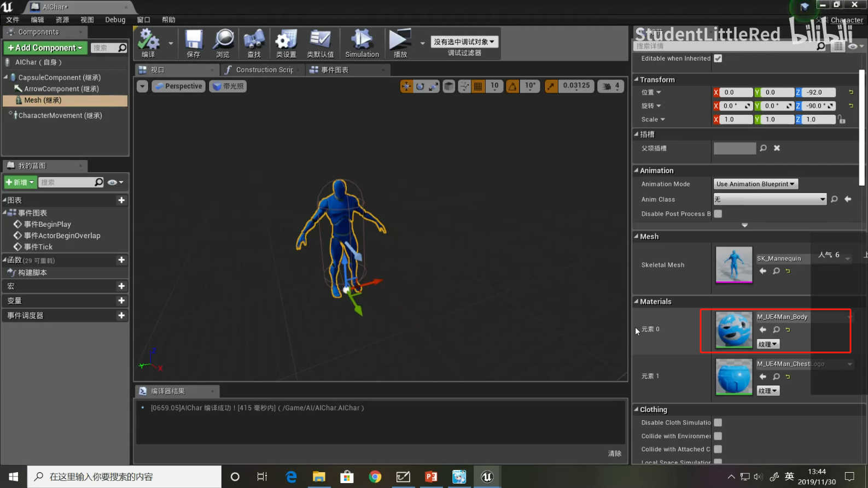The width and height of the screenshot is (868, 488).
Task: Open 类设置 (Class Settings)
Action: coord(286,43)
